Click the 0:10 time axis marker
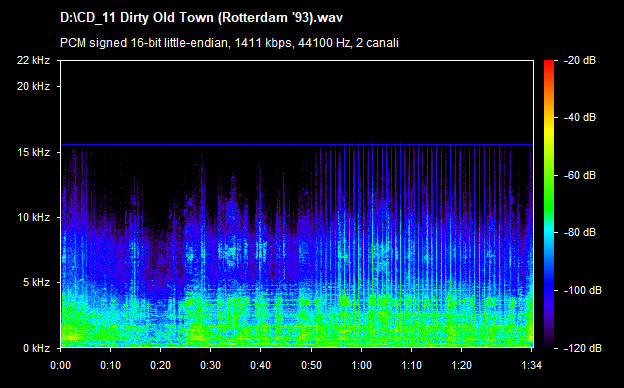 tap(111, 365)
